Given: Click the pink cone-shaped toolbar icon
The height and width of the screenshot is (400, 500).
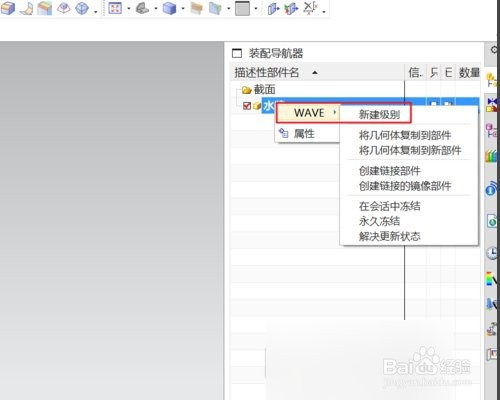Looking at the screenshot, I should (x=63, y=8).
